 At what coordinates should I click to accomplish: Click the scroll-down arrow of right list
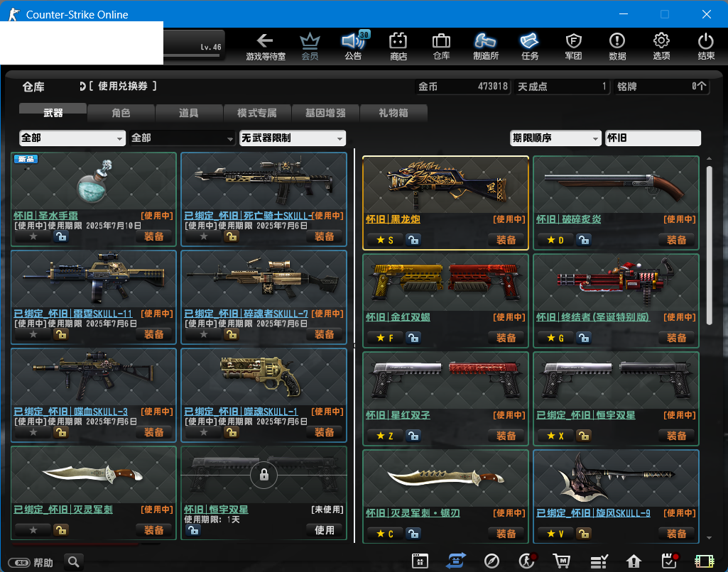point(709,538)
